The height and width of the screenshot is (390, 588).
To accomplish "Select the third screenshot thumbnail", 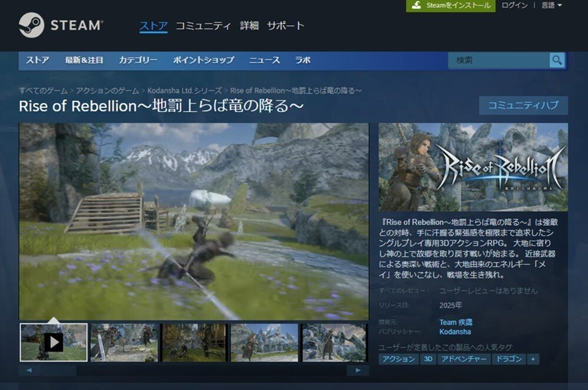I will 194,343.
